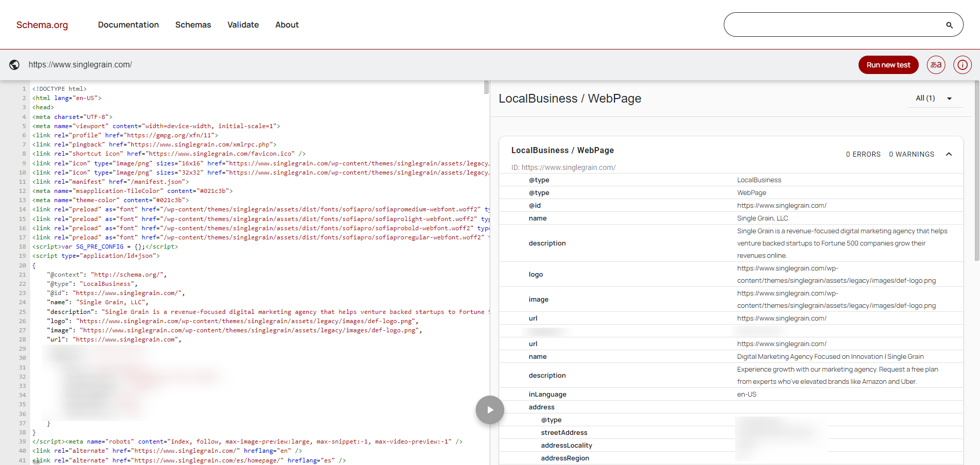Go to the Validate page

[x=243, y=25]
